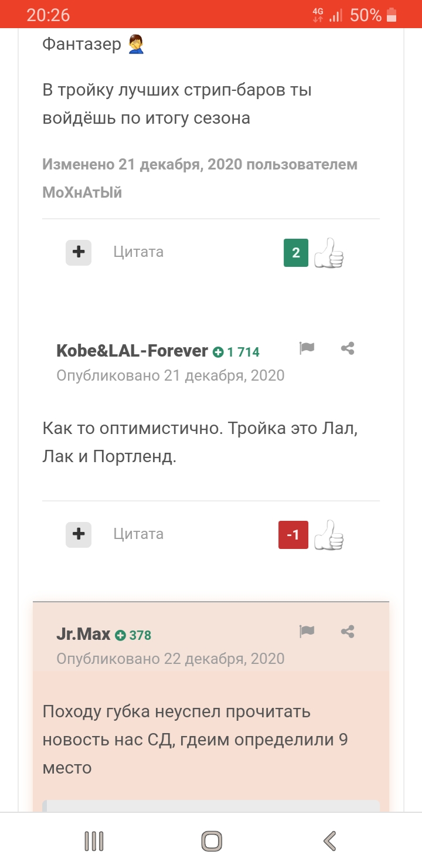This screenshot has height=868, width=422.
Task: Share Kobe&LAL-Forever's post
Action: coord(348,348)
